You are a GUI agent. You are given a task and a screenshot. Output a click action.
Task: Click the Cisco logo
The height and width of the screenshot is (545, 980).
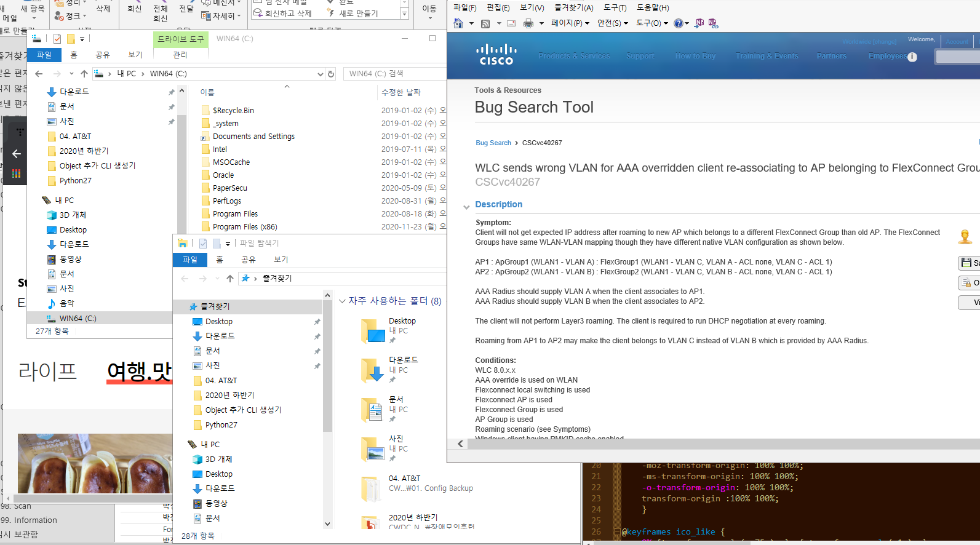pyautogui.click(x=496, y=54)
